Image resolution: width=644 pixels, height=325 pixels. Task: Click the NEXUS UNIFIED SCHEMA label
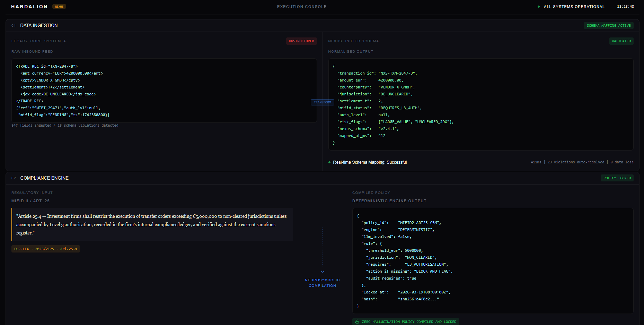(353, 41)
